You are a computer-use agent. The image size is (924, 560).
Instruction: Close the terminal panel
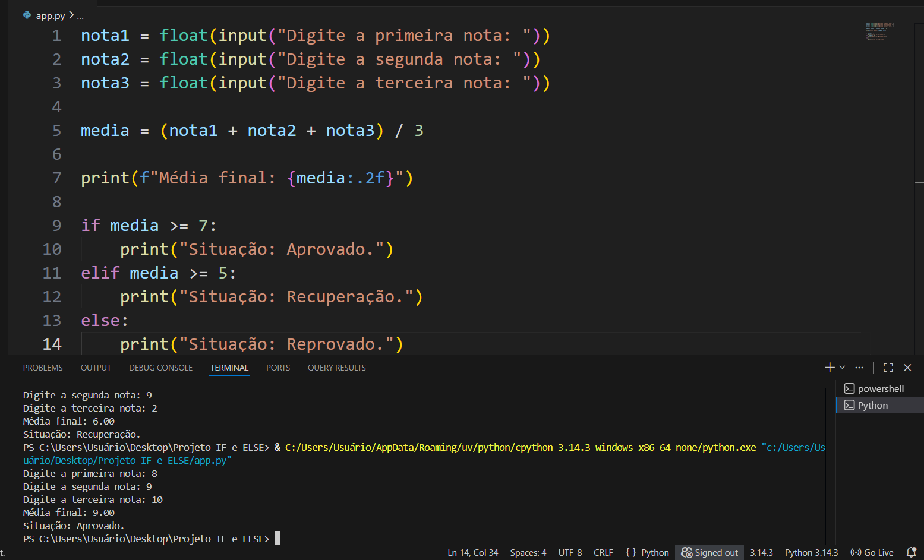(x=907, y=368)
